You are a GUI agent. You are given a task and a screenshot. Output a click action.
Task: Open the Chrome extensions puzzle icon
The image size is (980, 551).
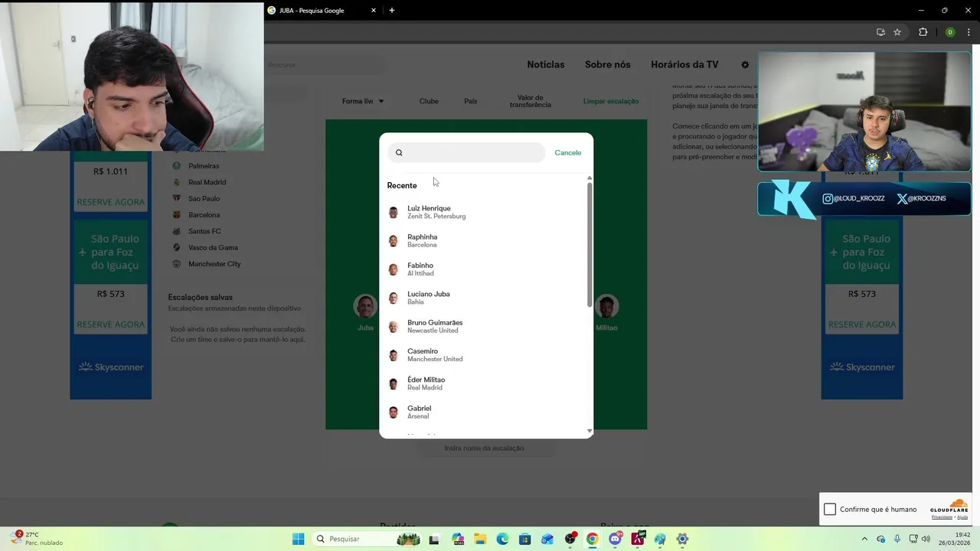tap(923, 32)
